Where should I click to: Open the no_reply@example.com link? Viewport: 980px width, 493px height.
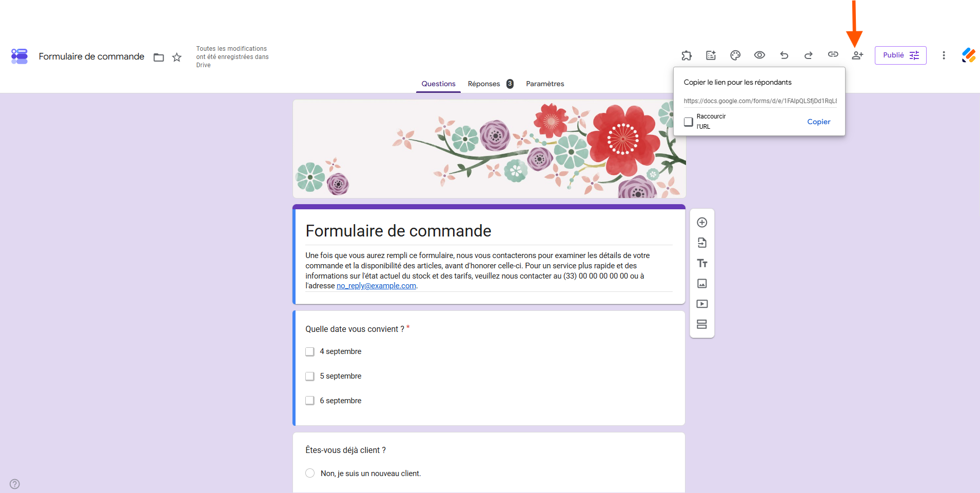click(x=376, y=286)
